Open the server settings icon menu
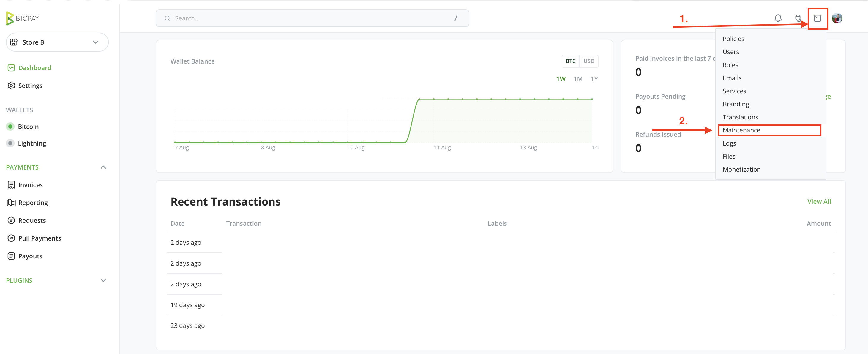 tap(817, 18)
